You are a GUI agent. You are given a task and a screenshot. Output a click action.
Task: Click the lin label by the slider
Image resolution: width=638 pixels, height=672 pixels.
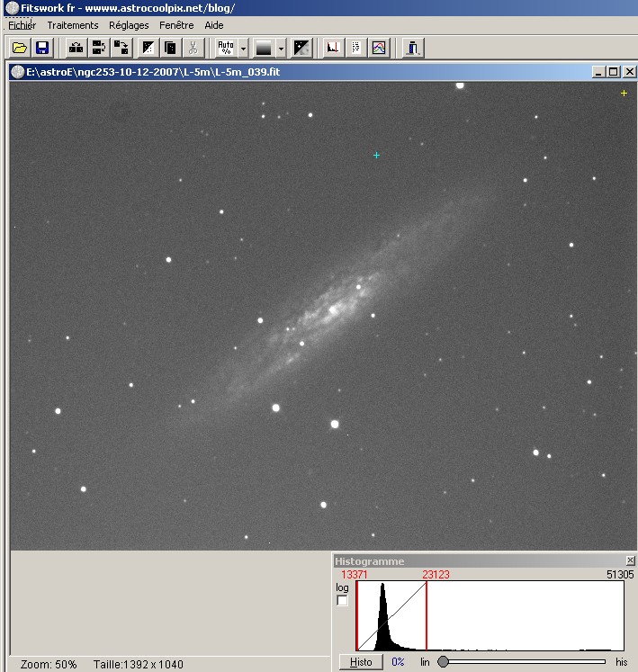425,662
